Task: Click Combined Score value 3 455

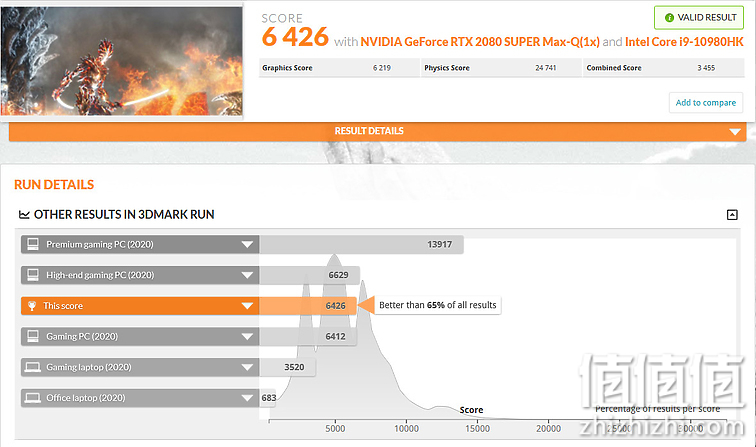Action: [706, 68]
